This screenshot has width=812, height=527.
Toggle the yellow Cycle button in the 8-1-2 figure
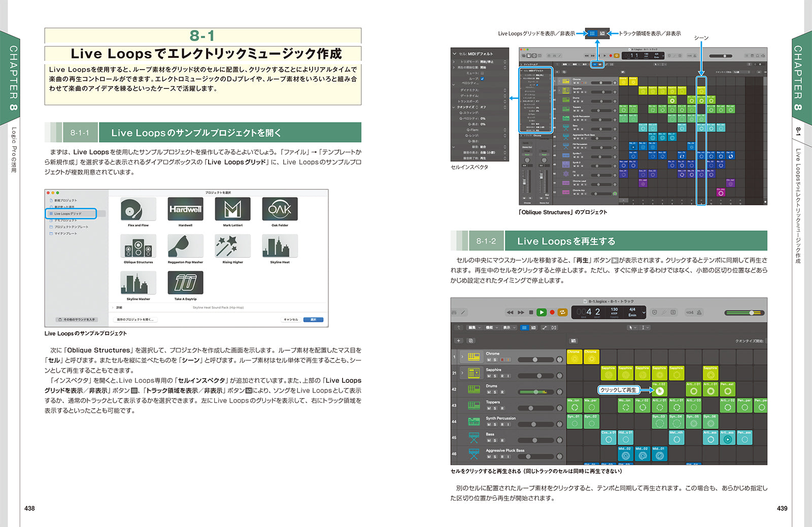point(562,312)
